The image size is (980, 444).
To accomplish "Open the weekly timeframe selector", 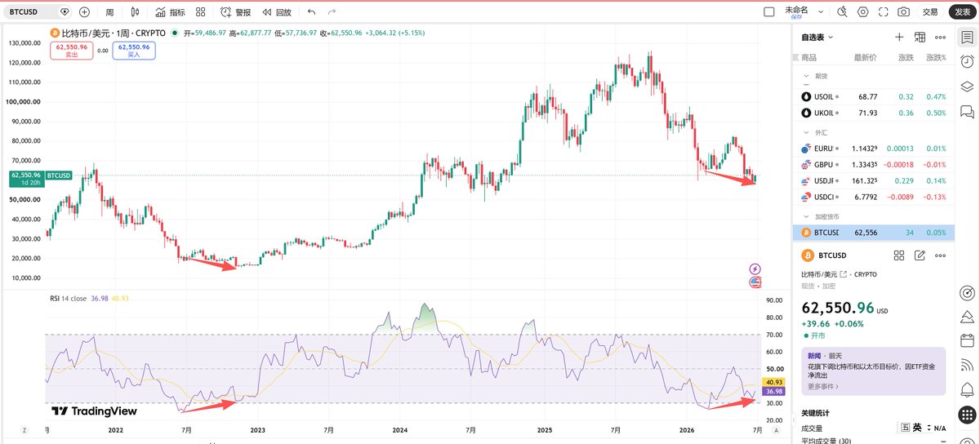I will coord(109,12).
